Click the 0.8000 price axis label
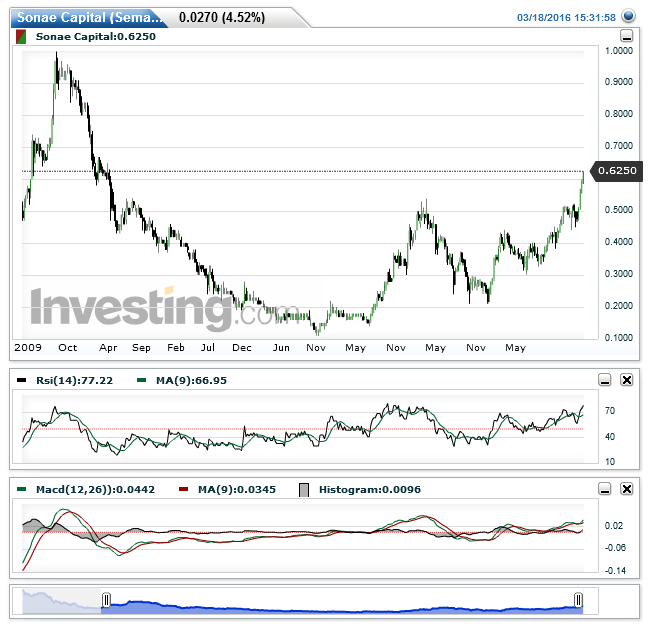 pos(618,114)
